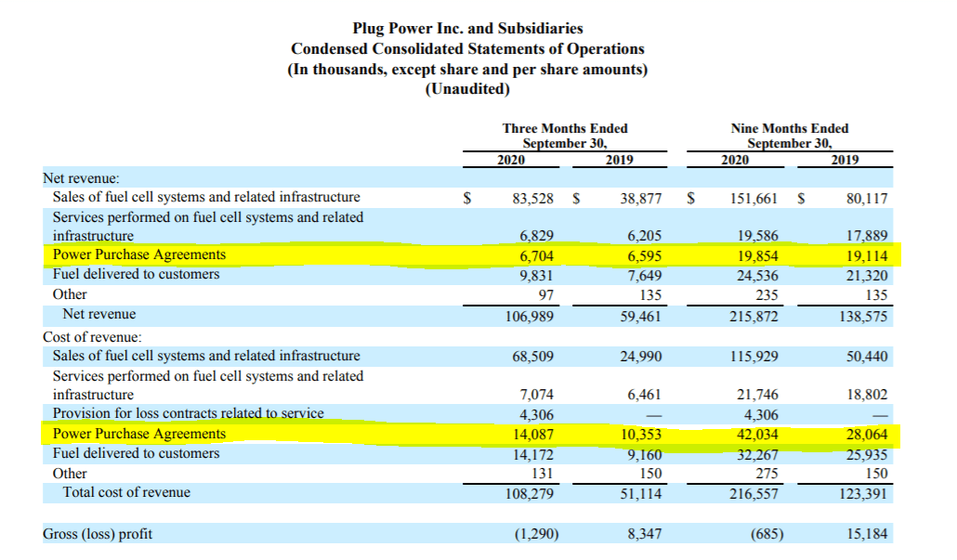Click total cost value 123,391

(x=863, y=493)
